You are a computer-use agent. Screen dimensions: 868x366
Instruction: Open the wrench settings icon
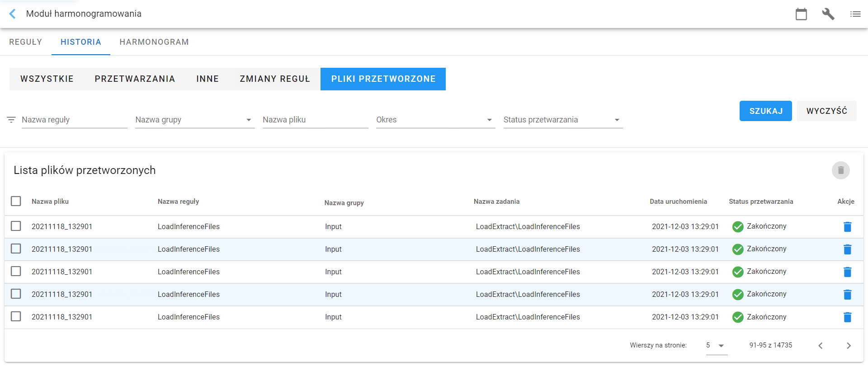click(x=828, y=14)
